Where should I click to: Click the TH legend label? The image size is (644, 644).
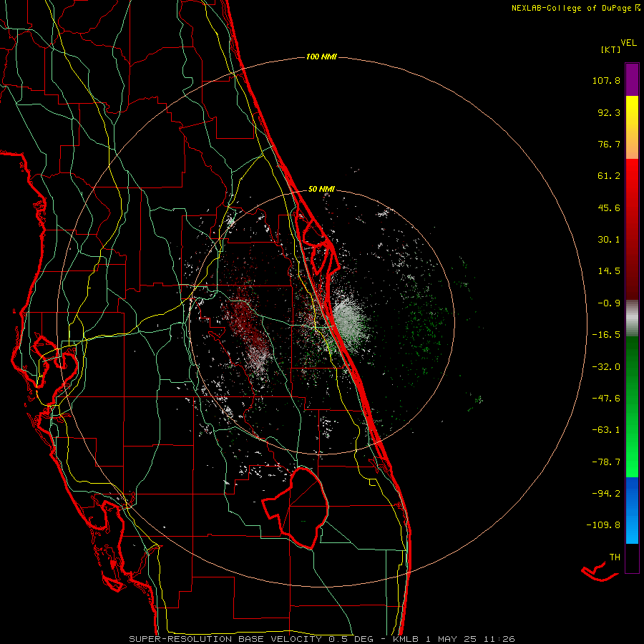pyautogui.click(x=615, y=557)
